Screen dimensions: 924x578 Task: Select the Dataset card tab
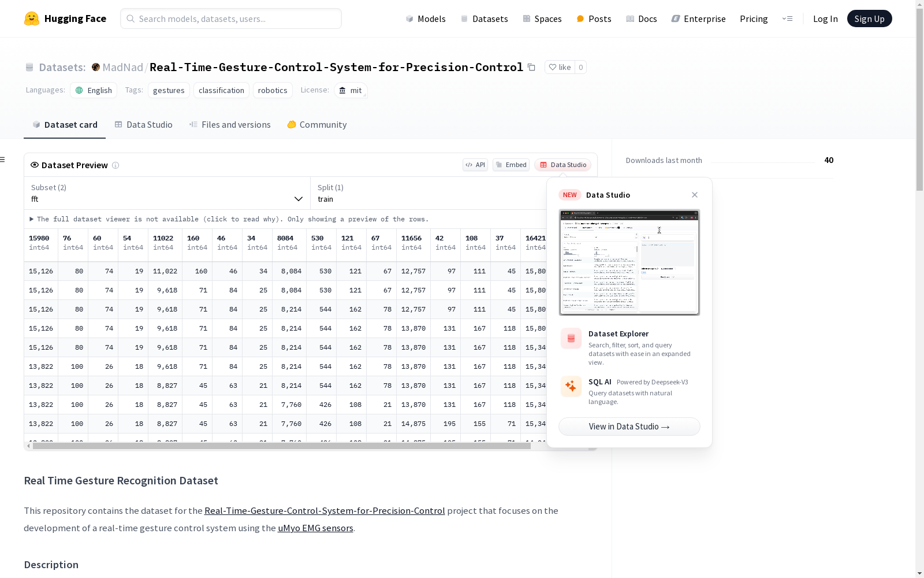tap(65, 125)
